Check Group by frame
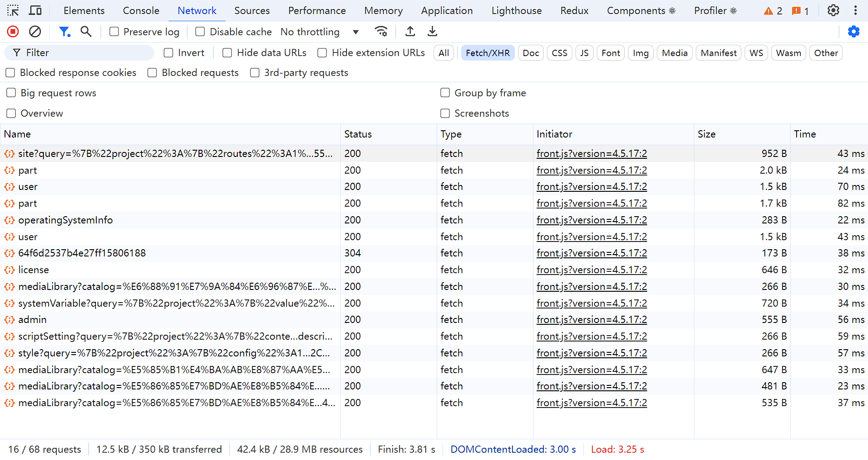The height and width of the screenshot is (460, 868). pyautogui.click(x=445, y=93)
